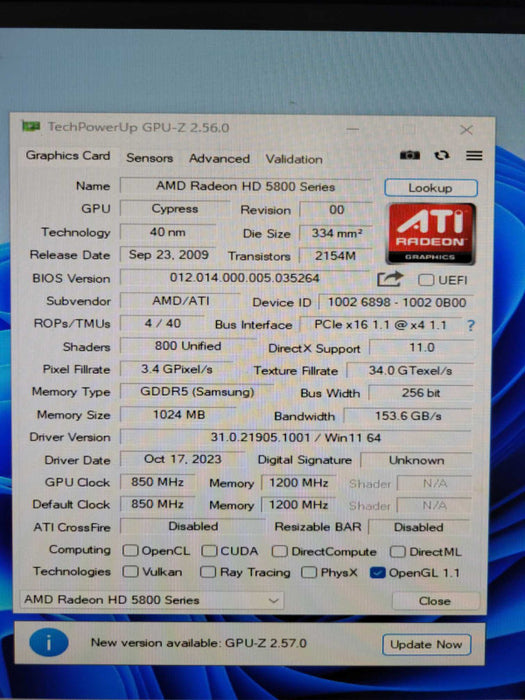
Task: Click the Name field AMD Radeon HD 5800 Series
Action: tap(245, 186)
